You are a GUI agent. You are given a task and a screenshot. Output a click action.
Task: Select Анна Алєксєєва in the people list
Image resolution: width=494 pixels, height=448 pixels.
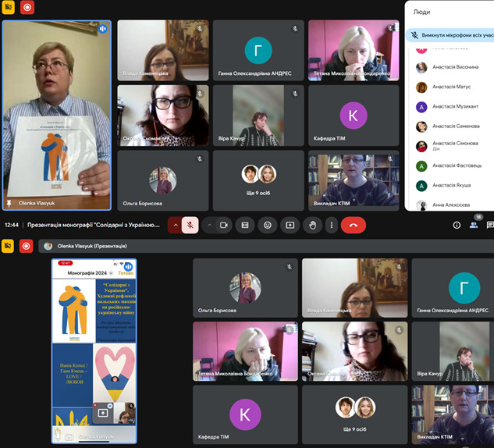452,204
